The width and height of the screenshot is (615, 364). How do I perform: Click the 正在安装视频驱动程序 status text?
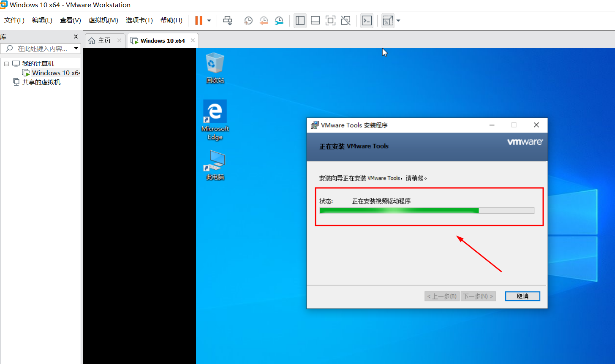point(381,201)
